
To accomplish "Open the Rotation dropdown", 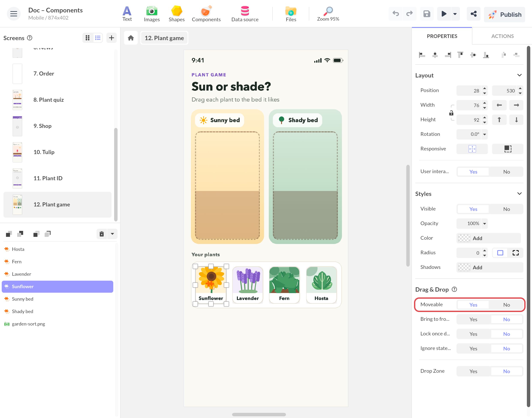I will (485, 134).
